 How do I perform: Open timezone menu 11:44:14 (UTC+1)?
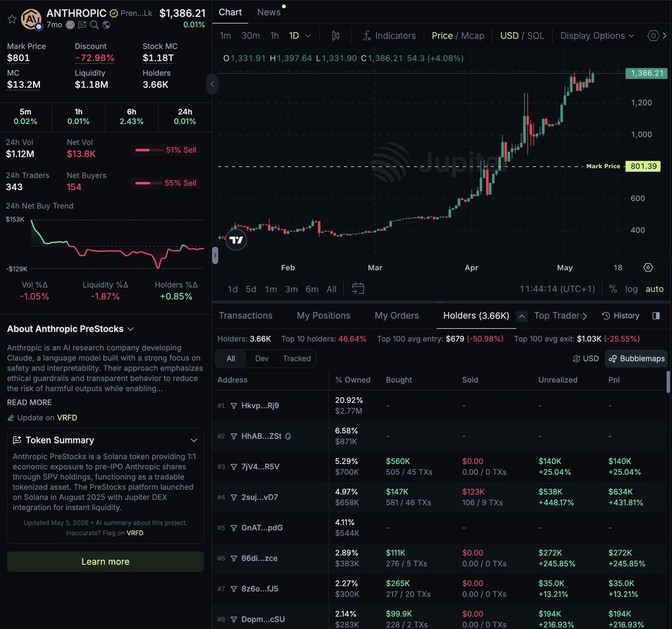[557, 289]
